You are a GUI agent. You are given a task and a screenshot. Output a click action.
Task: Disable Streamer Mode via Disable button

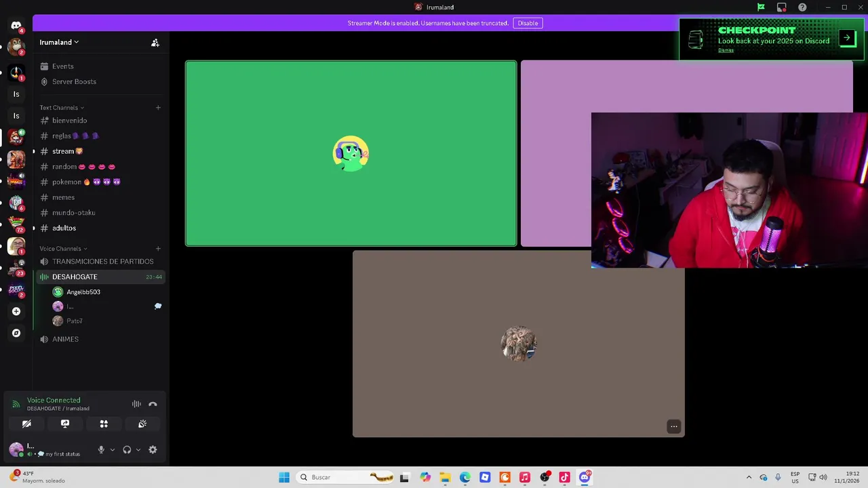pos(528,23)
